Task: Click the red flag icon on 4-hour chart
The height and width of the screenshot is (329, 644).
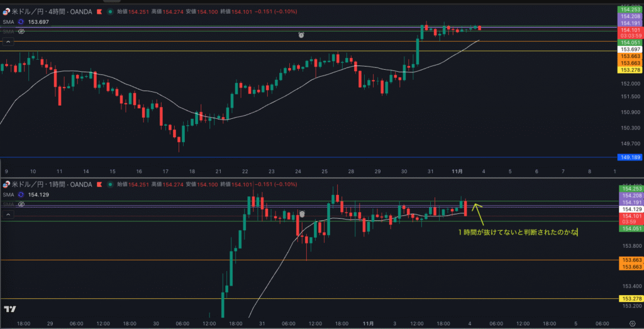Action: 99,11
